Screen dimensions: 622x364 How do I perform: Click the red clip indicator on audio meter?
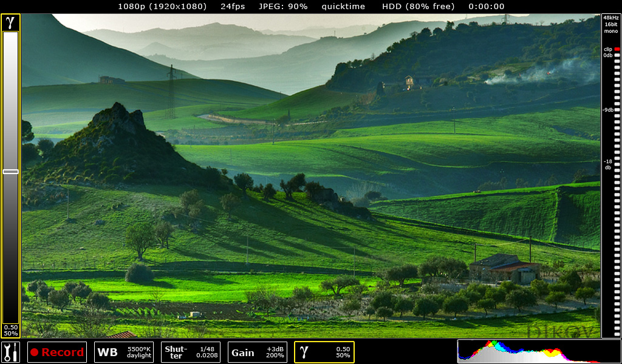[x=617, y=49]
